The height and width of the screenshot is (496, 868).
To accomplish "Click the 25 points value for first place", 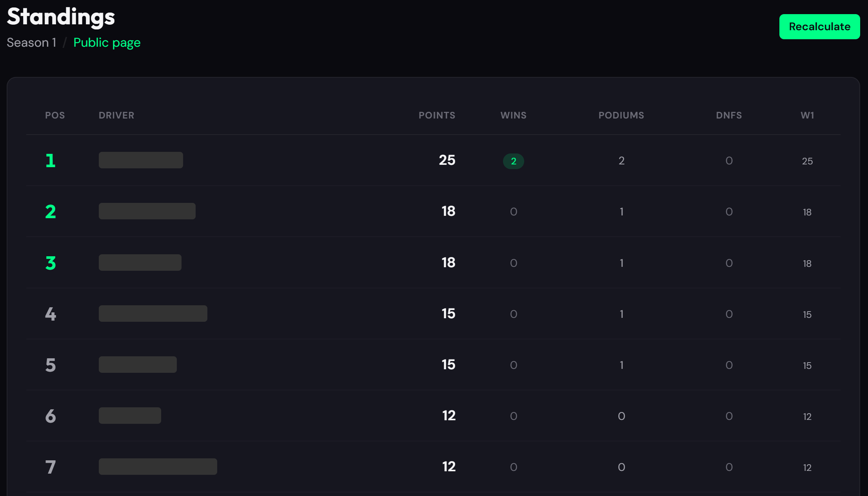I will click(447, 160).
